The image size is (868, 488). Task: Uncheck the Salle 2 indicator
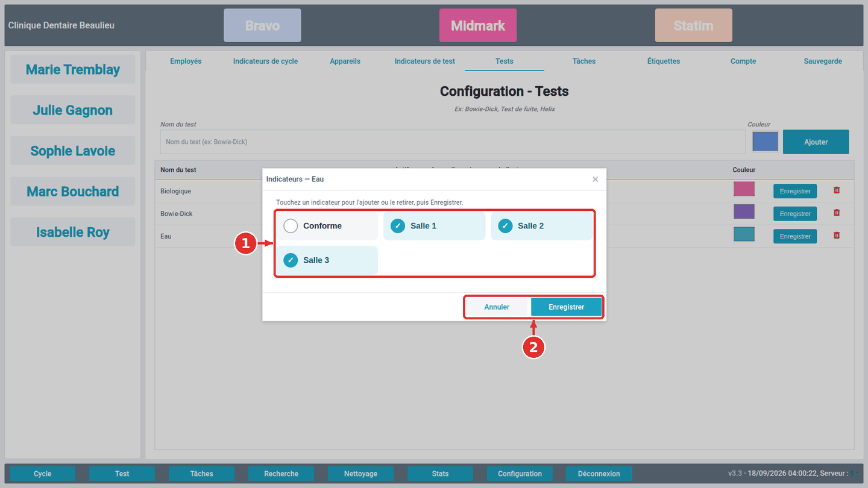tap(541, 226)
